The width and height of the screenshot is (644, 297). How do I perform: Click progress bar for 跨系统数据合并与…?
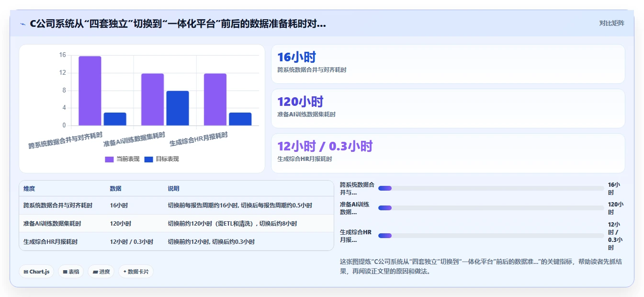(491, 188)
